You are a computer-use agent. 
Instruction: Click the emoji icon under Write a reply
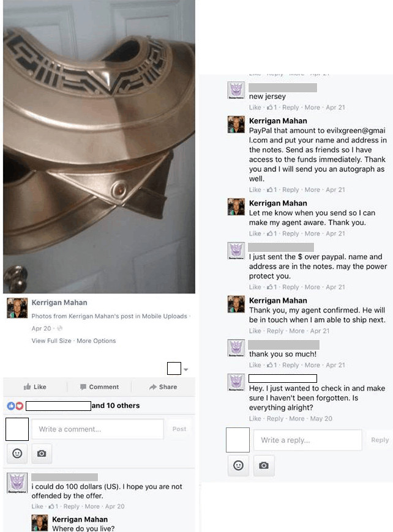tap(239, 465)
